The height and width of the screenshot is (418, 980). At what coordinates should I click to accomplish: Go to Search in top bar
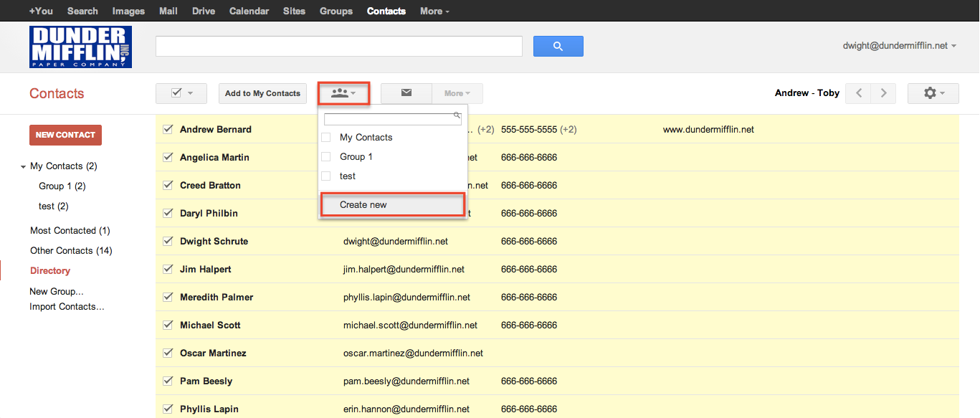point(82,11)
